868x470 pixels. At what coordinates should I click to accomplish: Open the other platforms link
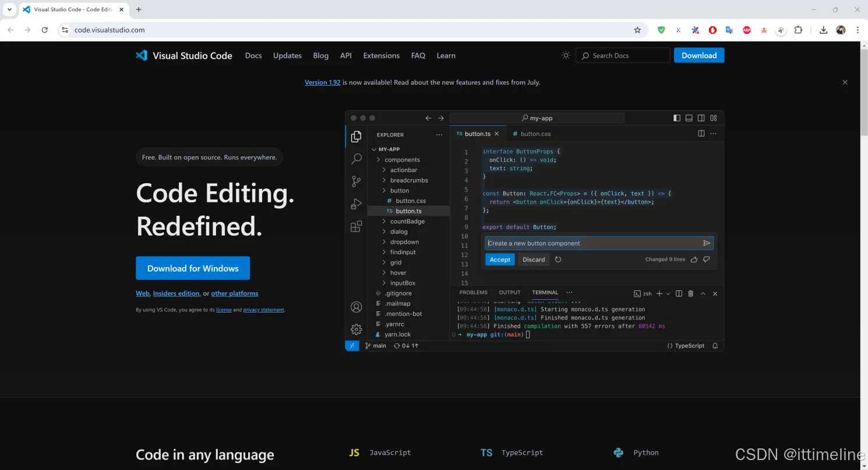(x=234, y=293)
